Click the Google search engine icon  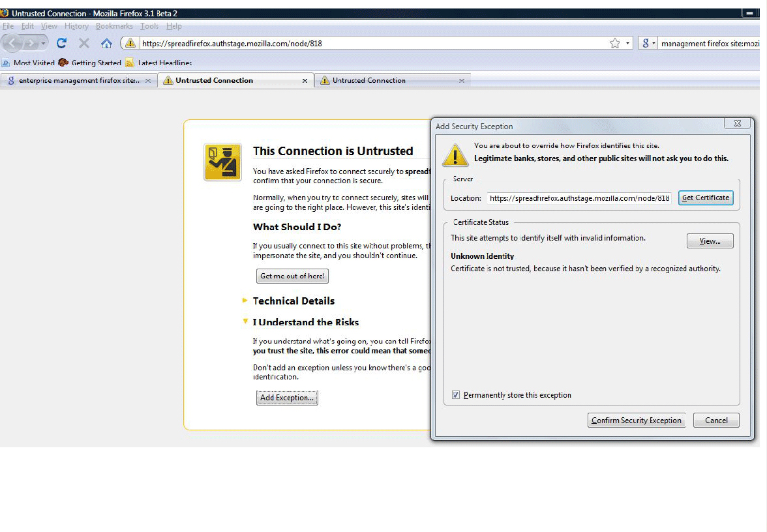(x=646, y=44)
